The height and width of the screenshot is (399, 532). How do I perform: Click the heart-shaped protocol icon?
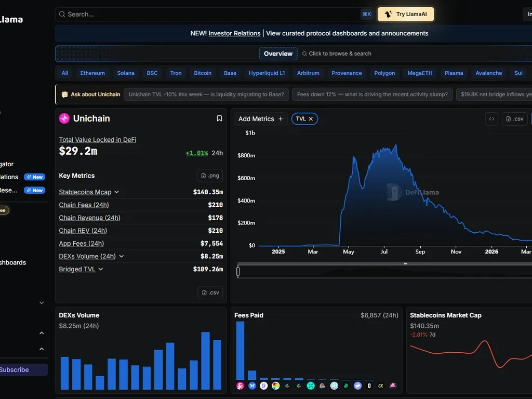tap(322, 386)
